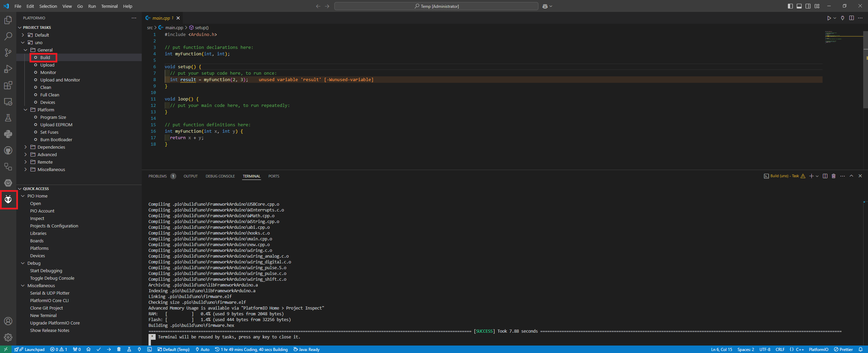Open the Manage gear icon

(8, 337)
